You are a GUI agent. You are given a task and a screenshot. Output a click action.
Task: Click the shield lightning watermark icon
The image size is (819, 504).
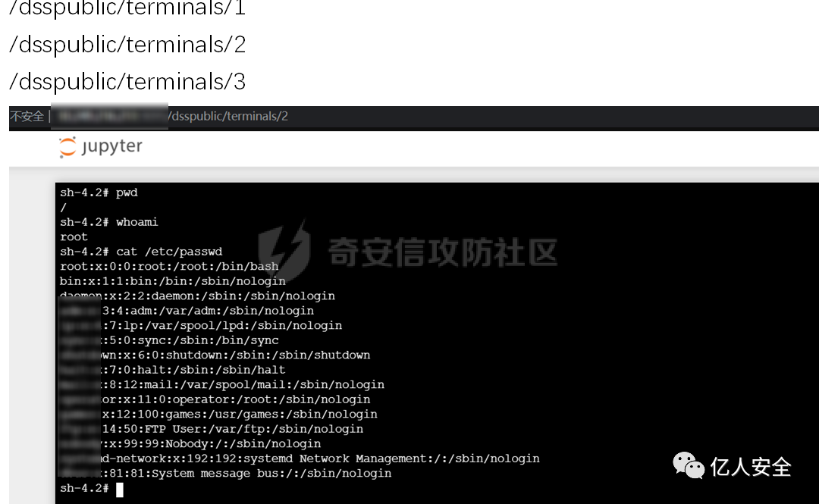coord(284,249)
